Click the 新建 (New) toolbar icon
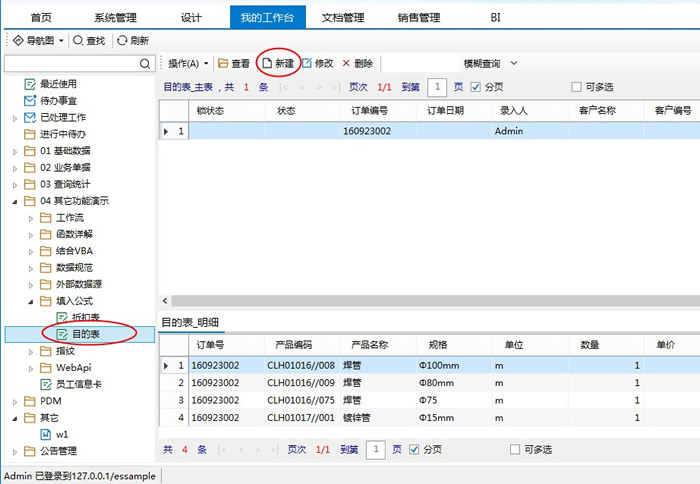 [x=267, y=63]
